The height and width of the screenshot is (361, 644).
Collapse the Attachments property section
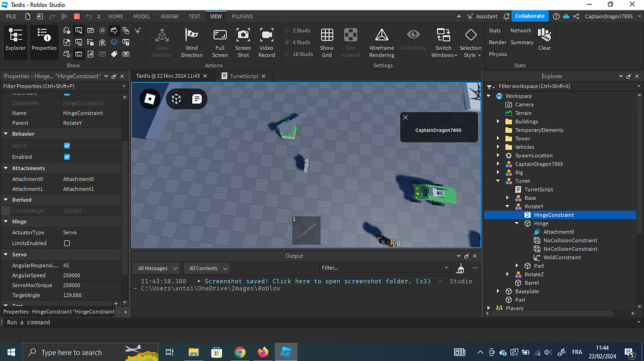click(6, 169)
